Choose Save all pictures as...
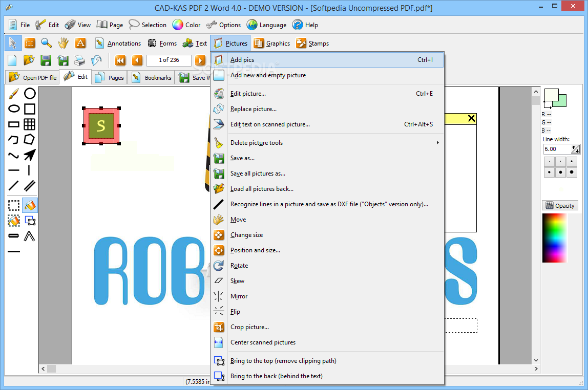Screen dimensions: 588x390 327,174
